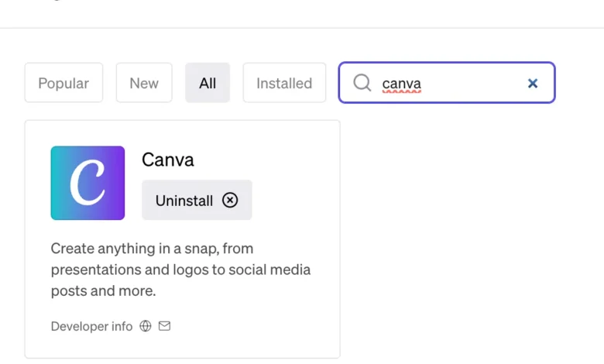Click the divider line above the filter tabs
The width and height of the screenshot is (604, 364).
coord(302,28)
